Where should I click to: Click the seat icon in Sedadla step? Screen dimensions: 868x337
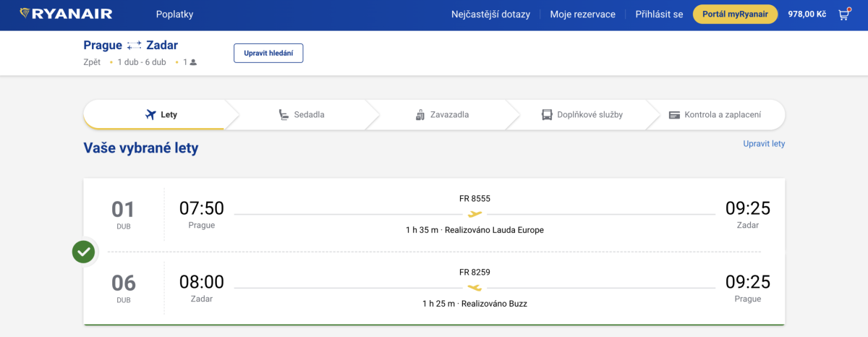[x=284, y=114]
